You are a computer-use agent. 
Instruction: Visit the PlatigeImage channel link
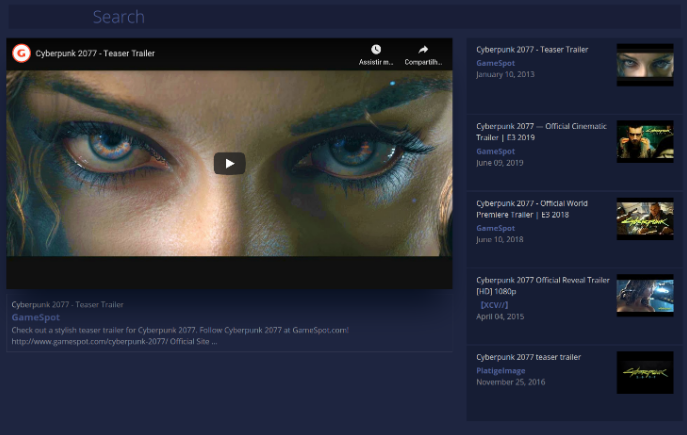(500, 370)
